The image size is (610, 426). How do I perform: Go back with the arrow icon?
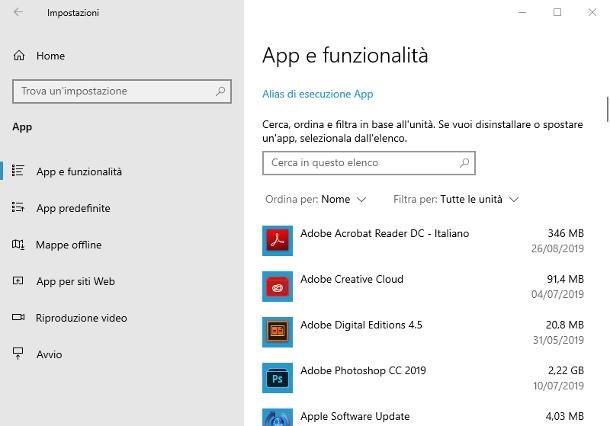click(x=18, y=12)
